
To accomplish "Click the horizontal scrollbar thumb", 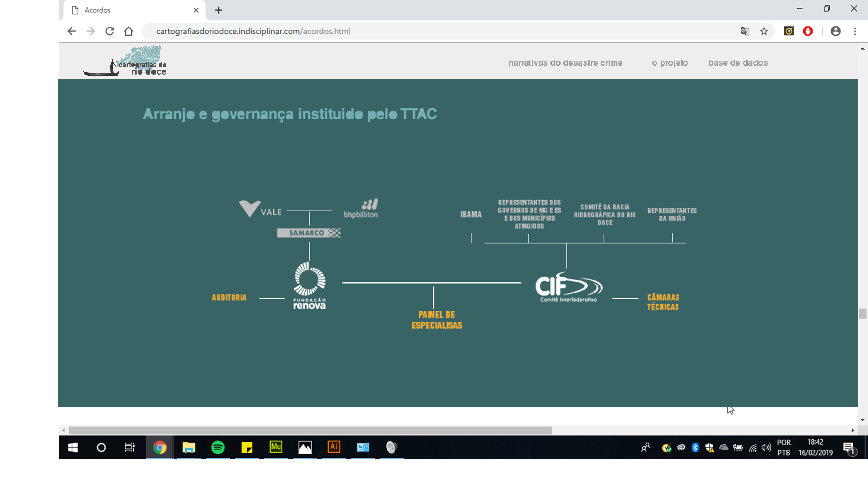I will (310, 430).
